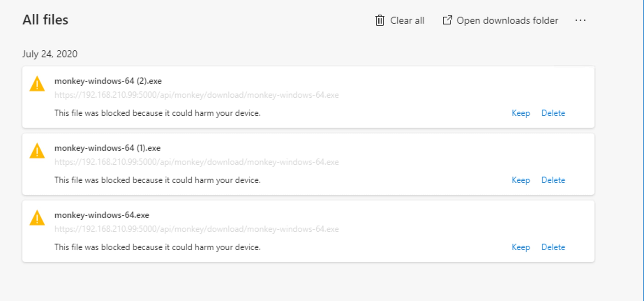Viewport: 644px width, 301px height.
Task: Click warning icon for monkey-windows-64.exe
Action: [x=37, y=218]
